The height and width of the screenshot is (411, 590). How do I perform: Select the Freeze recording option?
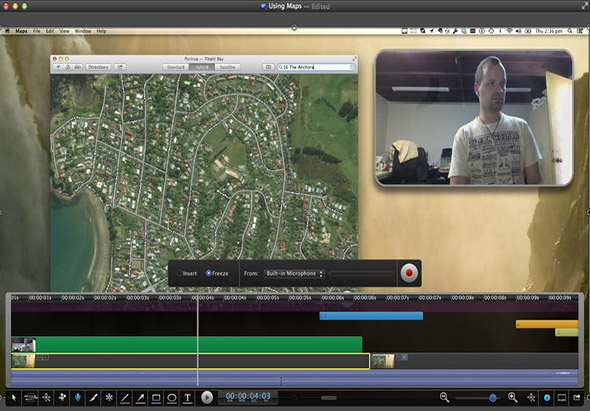(217, 273)
